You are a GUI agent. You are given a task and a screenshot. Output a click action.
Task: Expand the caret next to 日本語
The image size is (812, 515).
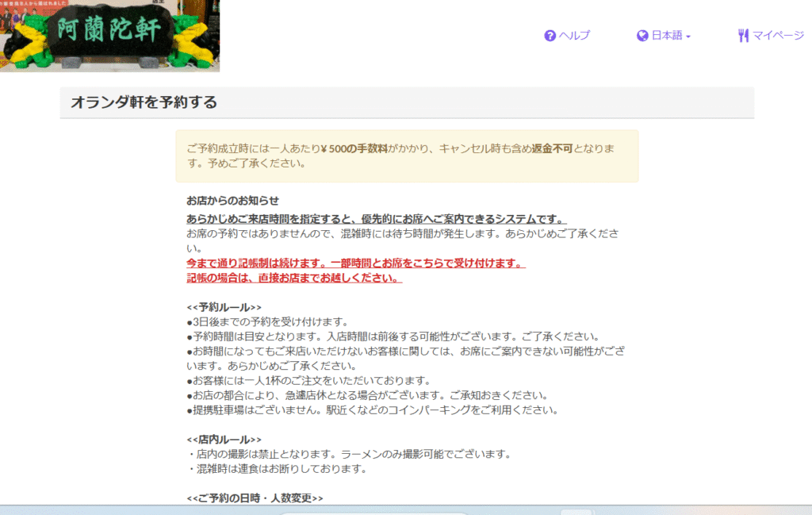coord(688,37)
